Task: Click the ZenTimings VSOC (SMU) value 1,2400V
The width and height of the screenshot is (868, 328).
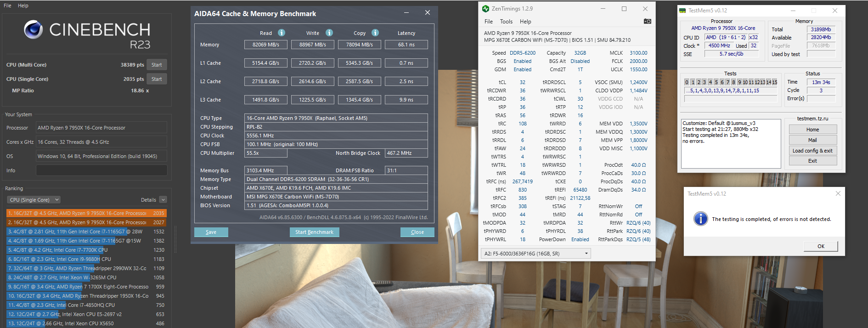Action: pyautogui.click(x=638, y=82)
